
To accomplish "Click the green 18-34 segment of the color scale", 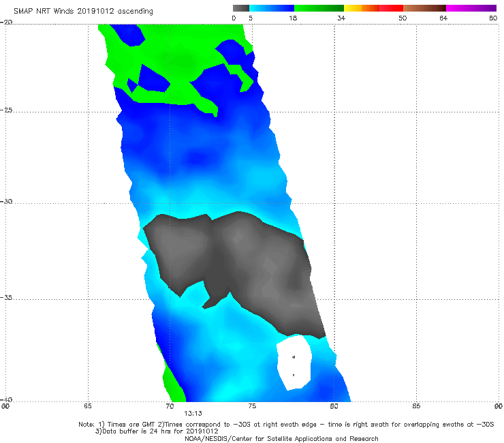I will (319, 8).
